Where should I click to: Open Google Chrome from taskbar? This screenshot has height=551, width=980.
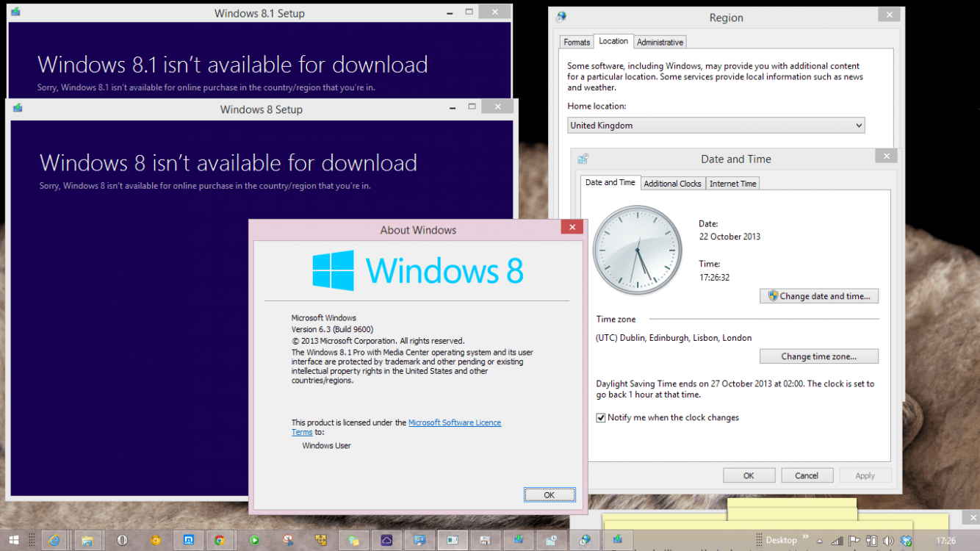click(x=219, y=540)
